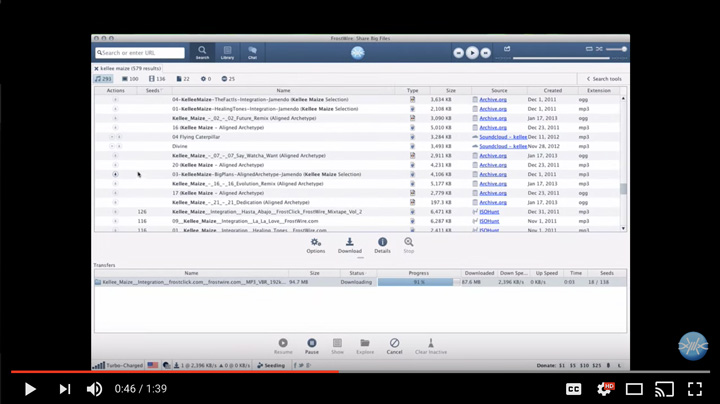This screenshot has width=720, height=404.
Task: Click the FrostWire snowflake logo in toolbar
Action: pyautogui.click(x=358, y=52)
